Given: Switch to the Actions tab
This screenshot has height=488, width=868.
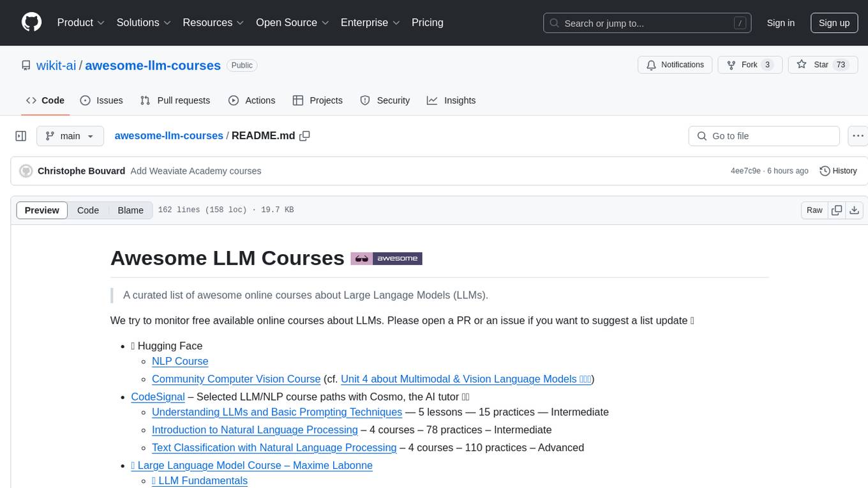Looking at the screenshot, I should tap(251, 100).
